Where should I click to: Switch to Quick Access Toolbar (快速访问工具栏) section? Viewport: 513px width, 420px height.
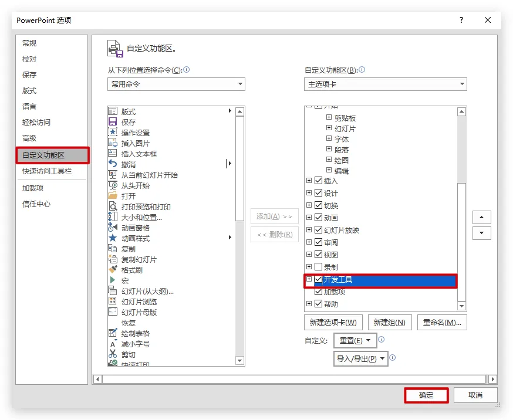pyautogui.click(x=47, y=171)
